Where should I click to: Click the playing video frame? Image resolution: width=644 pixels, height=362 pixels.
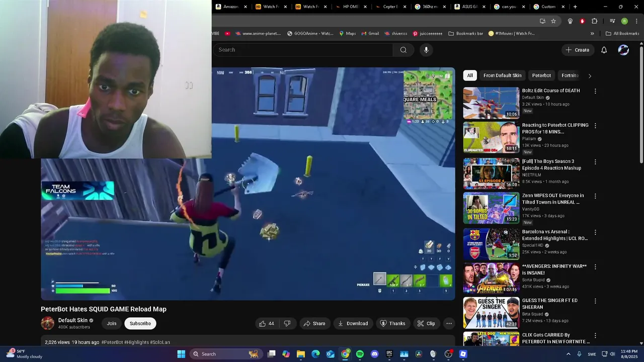point(248,184)
